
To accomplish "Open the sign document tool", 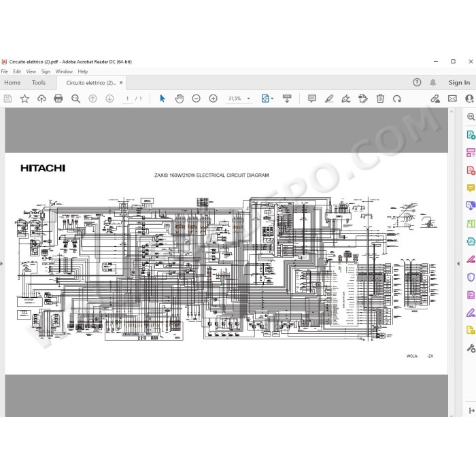I will pos(346,99).
